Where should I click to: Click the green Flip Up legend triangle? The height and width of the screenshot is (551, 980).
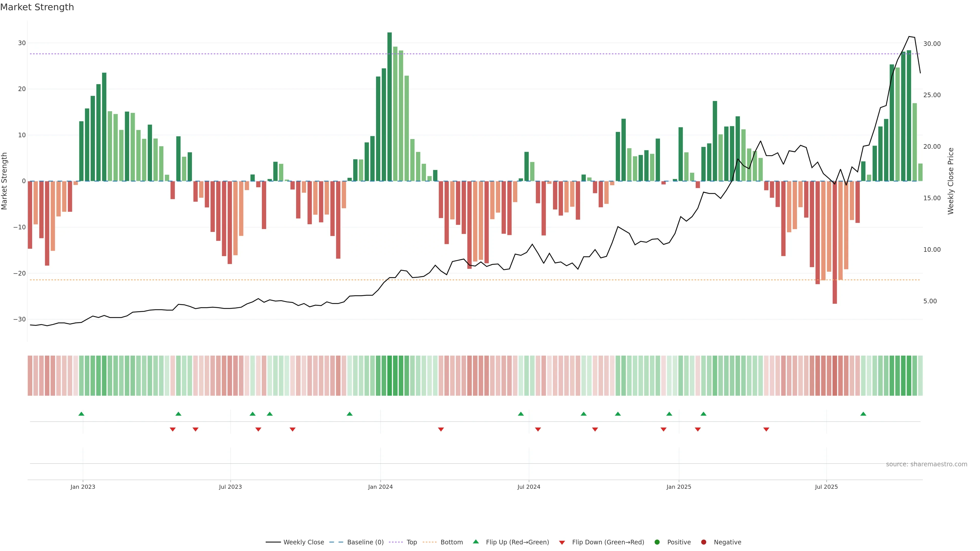475,542
